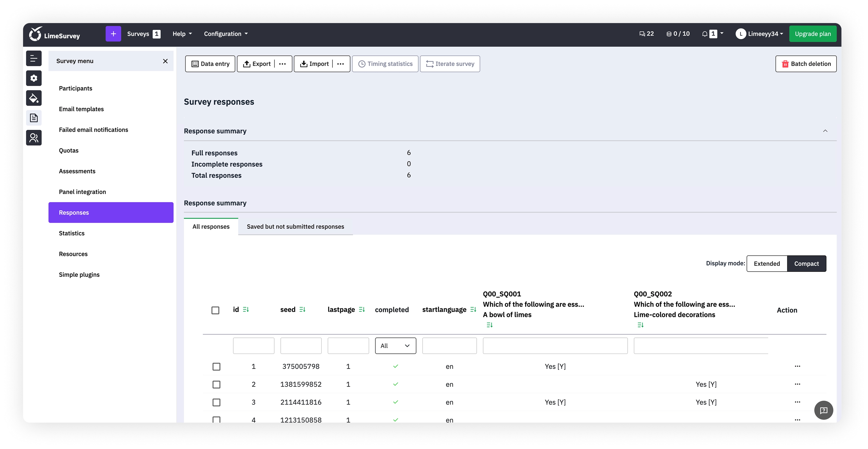Collapse the Response summary section chevron

coord(825,131)
